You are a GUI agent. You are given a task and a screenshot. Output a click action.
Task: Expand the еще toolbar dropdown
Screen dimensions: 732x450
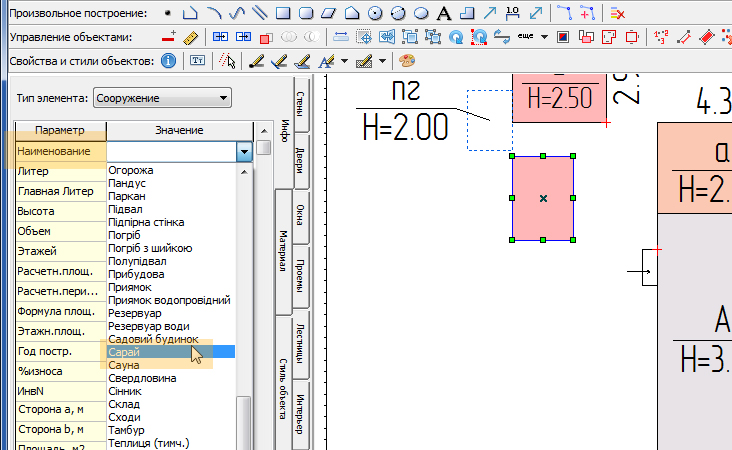click(543, 37)
